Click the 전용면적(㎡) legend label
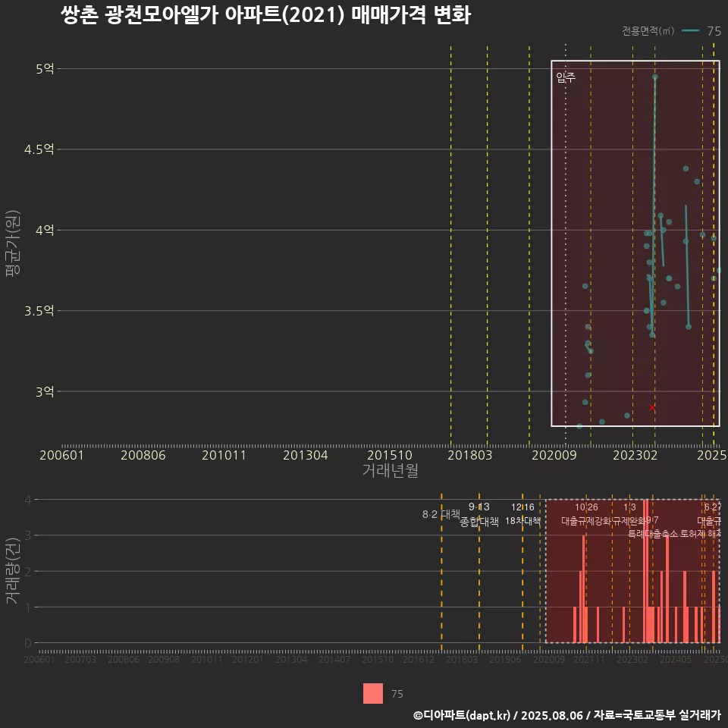The image size is (728, 728). (648, 30)
